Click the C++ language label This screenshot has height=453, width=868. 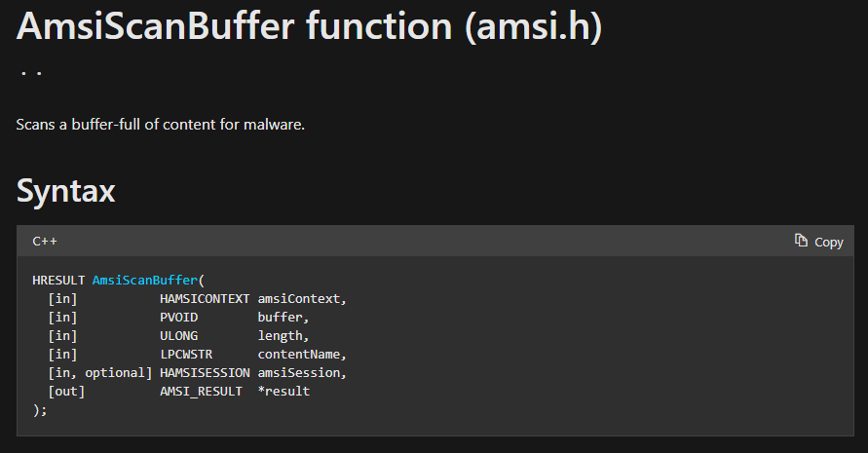point(45,241)
